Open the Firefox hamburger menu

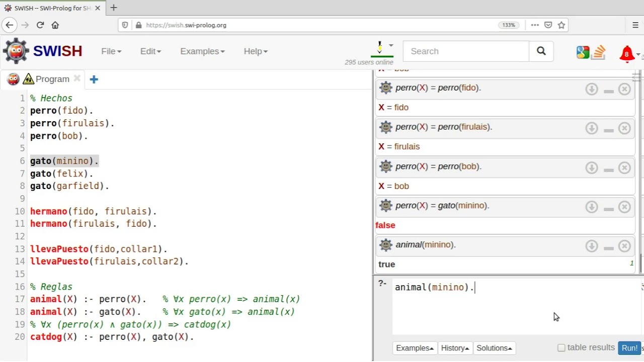point(635,25)
